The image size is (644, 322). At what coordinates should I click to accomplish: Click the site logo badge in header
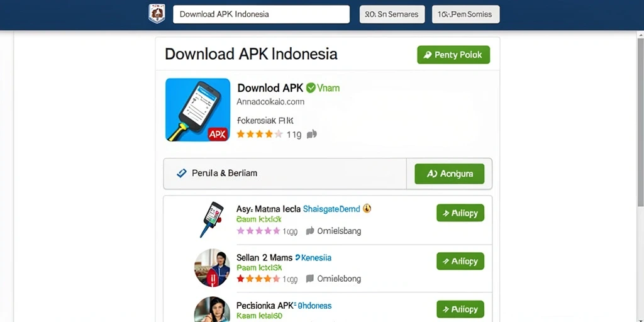tap(157, 14)
